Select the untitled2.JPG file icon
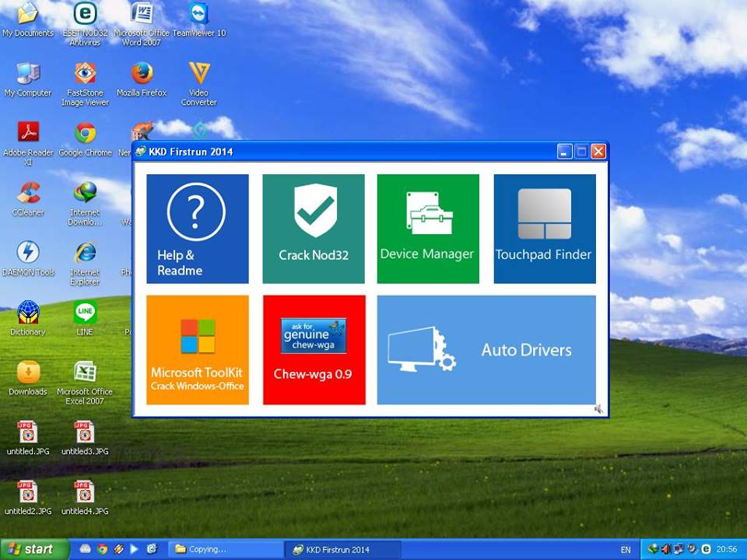Image resolution: width=747 pixels, height=560 pixels. pyautogui.click(x=28, y=498)
